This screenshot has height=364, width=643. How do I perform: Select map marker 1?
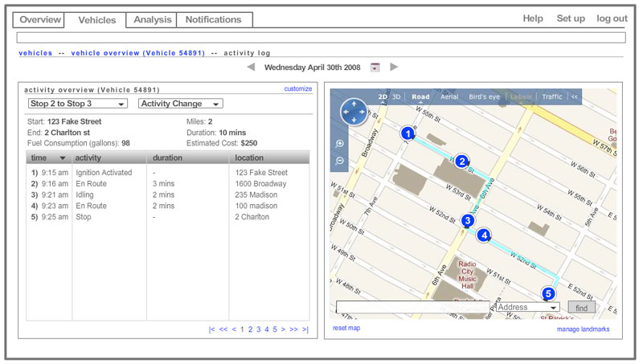pyautogui.click(x=408, y=133)
